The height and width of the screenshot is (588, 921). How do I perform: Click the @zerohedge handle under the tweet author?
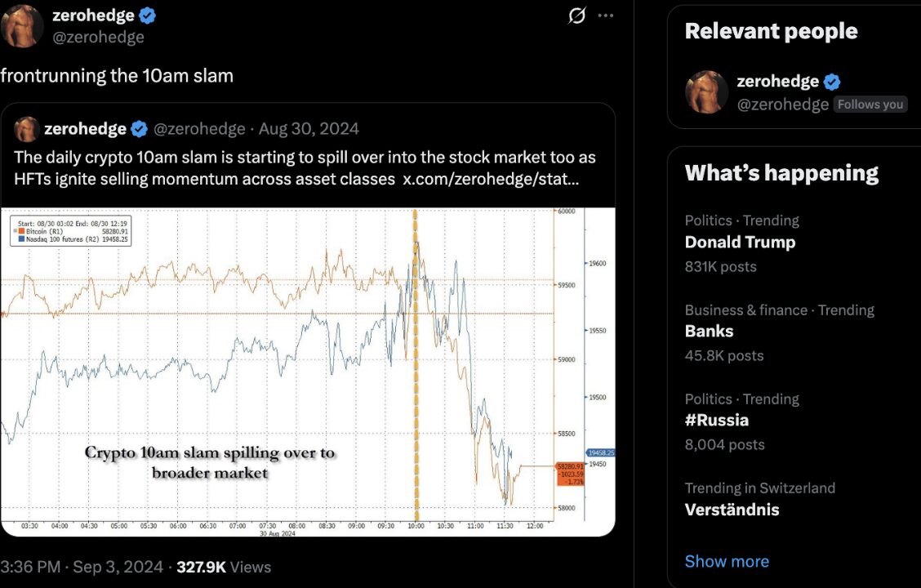[97, 37]
